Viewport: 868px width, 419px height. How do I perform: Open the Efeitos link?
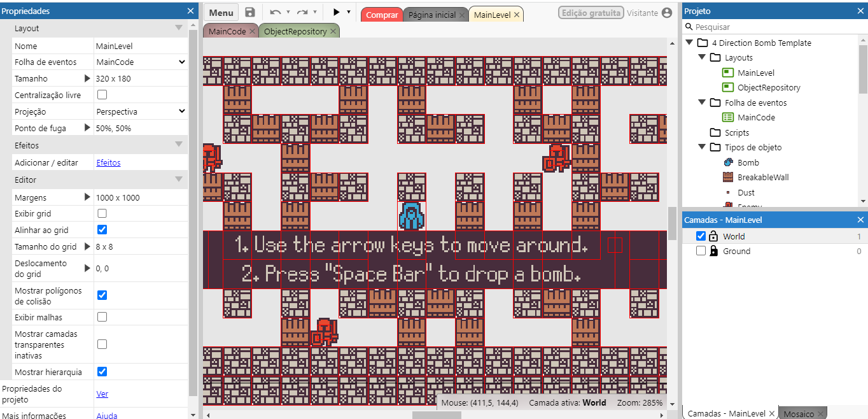(108, 163)
